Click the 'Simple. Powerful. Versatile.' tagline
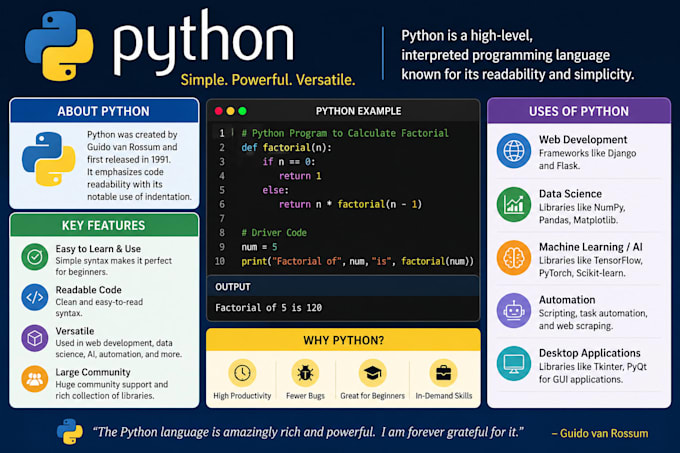Viewport: 680px width, 453px height. [268, 80]
